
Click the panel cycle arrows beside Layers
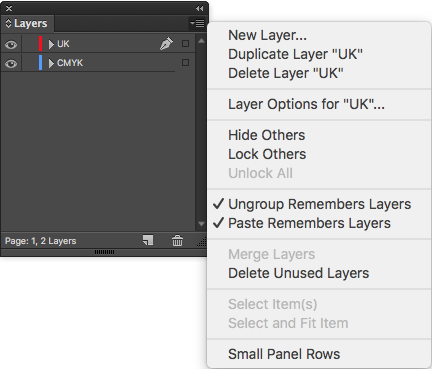[8, 23]
